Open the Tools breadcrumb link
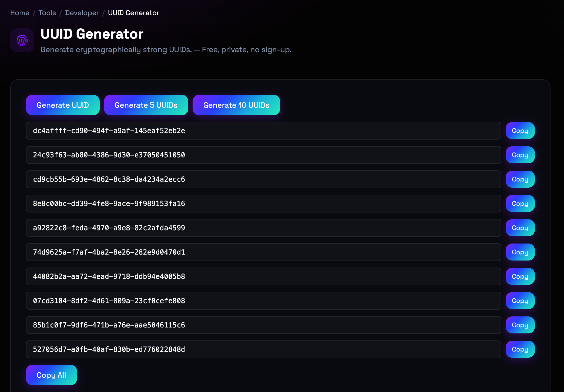564x392 pixels. click(47, 13)
